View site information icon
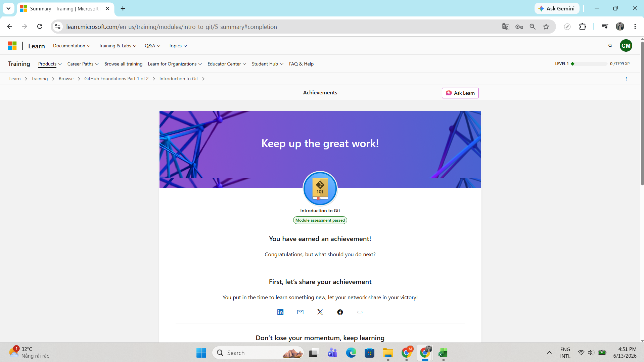The height and width of the screenshot is (362, 644). pyautogui.click(x=58, y=27)
